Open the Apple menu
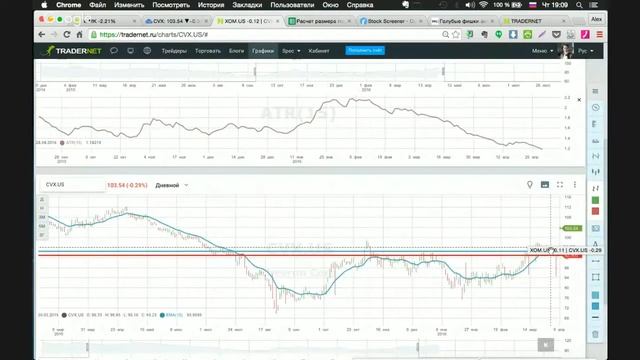 click(x=44, y=5)
